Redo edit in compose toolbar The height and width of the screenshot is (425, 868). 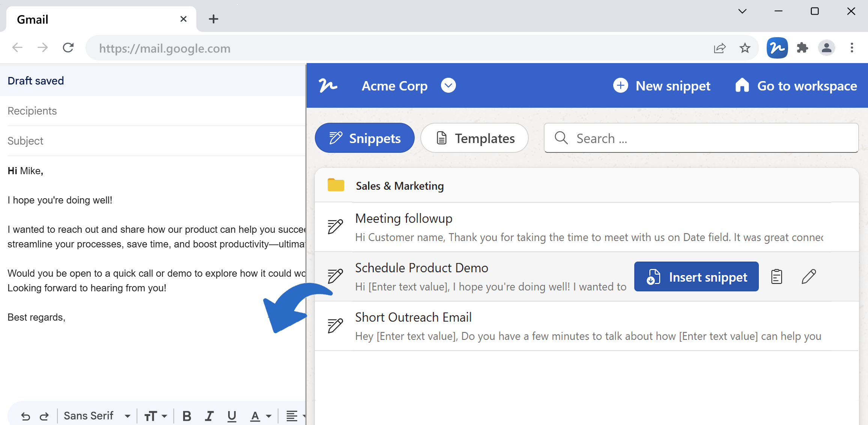click(44, 416)
